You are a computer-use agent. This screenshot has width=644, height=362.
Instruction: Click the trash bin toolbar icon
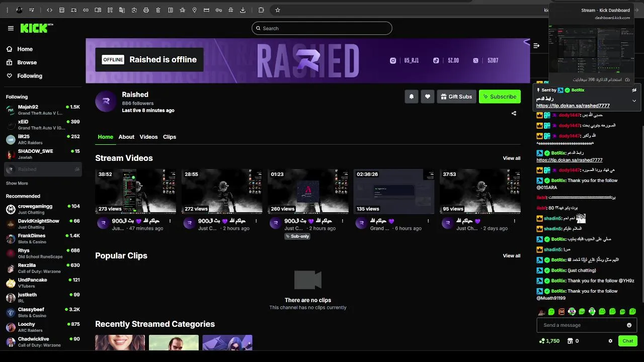pos(158,10)
